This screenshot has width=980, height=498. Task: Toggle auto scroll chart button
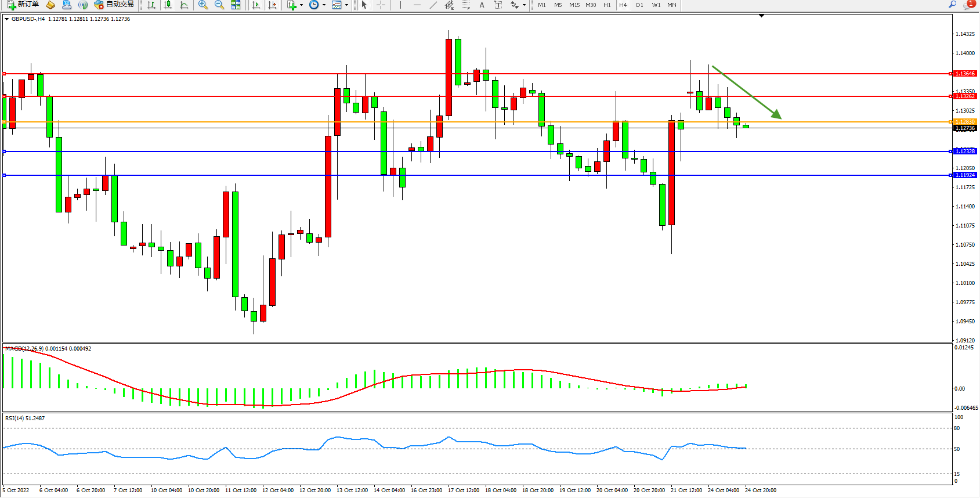tap(255, 5)
